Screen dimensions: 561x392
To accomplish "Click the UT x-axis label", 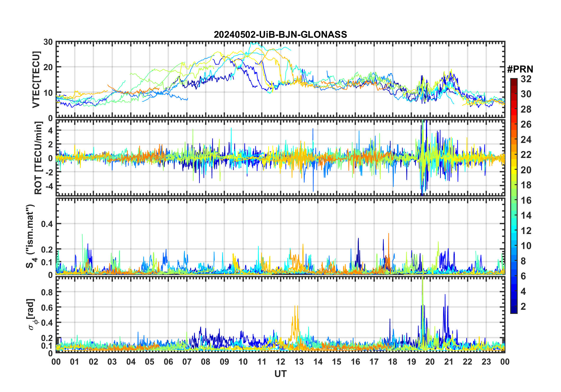I will pyautogui.click(x=280, y=374).
